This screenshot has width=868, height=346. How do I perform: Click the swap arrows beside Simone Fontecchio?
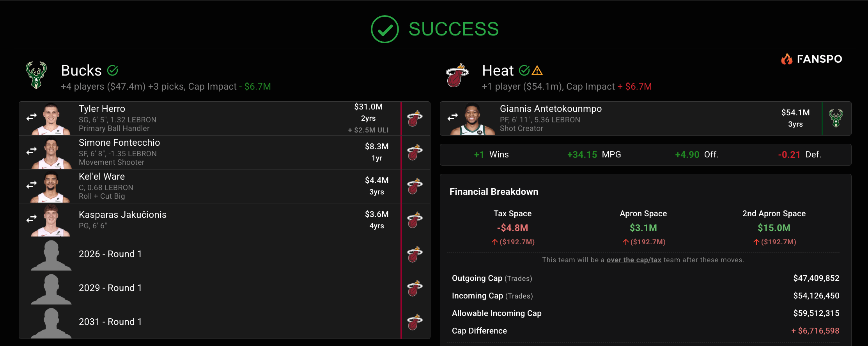pos(32,151)
